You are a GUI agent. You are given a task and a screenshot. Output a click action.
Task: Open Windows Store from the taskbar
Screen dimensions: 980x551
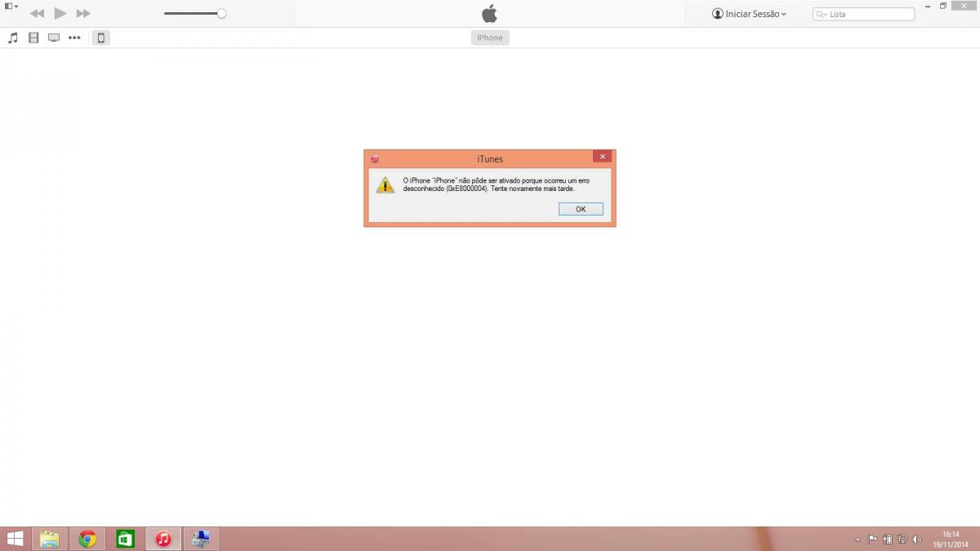(x=125, y=539)
